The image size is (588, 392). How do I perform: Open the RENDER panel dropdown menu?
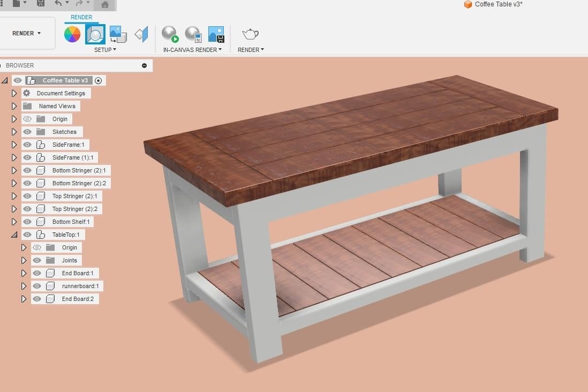pyautogui.click(x=251, y=49)
